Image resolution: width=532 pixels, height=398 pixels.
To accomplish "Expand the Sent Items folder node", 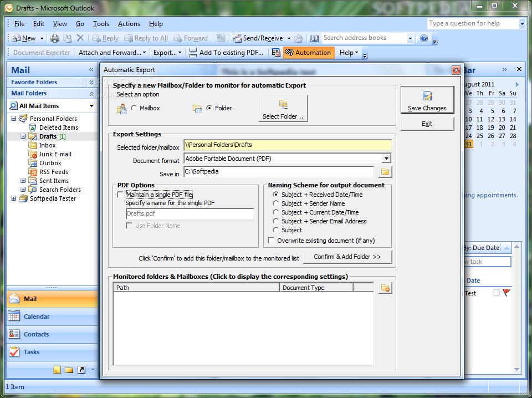I will [23, 181].
